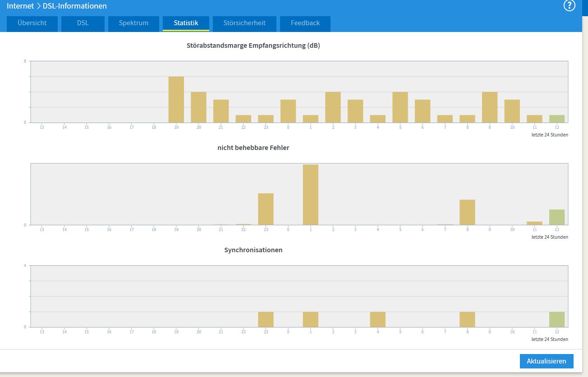Switch to the Spektrum tab

[133, 23]
